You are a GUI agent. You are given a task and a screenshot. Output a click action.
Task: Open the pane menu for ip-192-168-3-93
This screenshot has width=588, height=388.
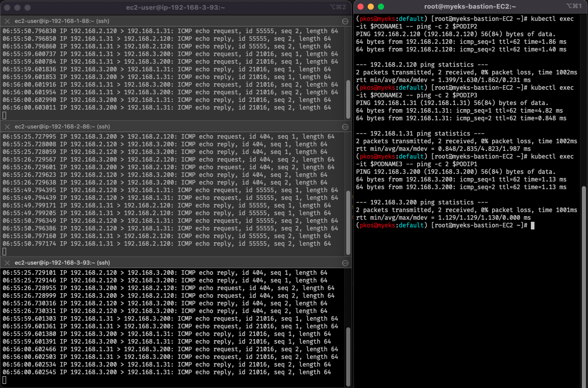coord(345,263)
